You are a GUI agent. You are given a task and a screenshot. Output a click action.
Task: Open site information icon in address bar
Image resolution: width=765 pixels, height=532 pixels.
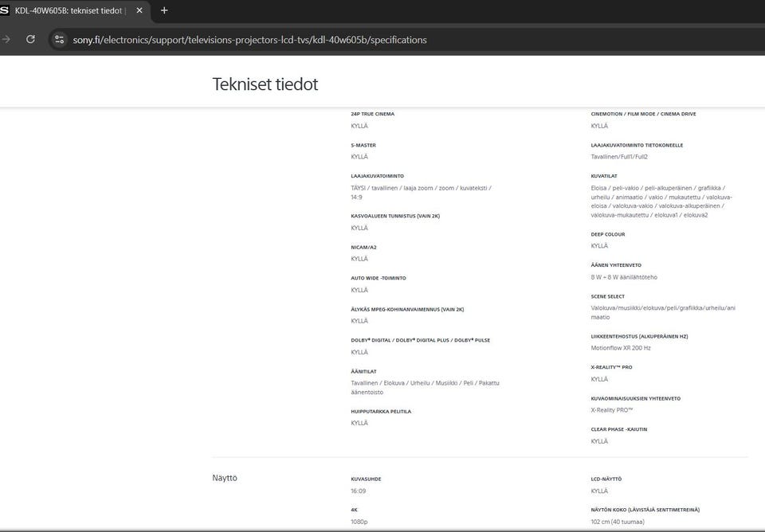[59, 40]
